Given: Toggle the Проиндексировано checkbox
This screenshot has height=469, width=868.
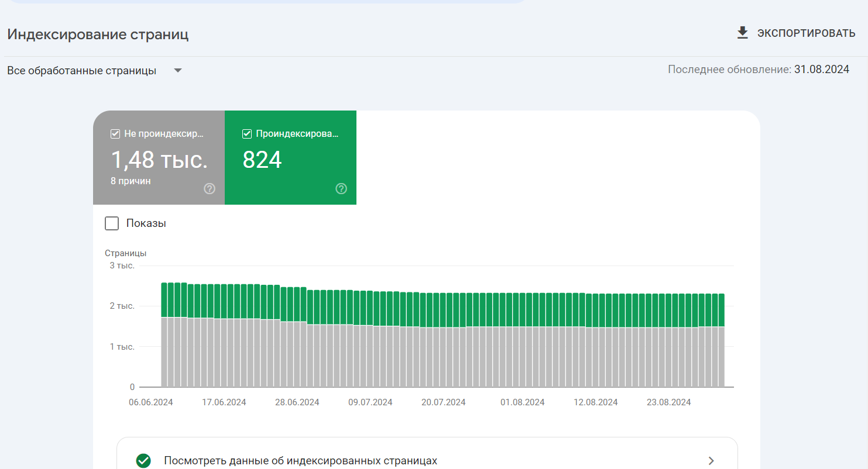Looking at the screenshot, I should [x=247, y=134].
